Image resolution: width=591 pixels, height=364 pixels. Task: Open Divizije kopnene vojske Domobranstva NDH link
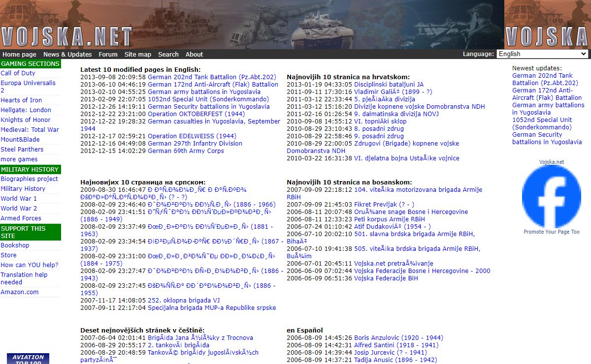420,107
